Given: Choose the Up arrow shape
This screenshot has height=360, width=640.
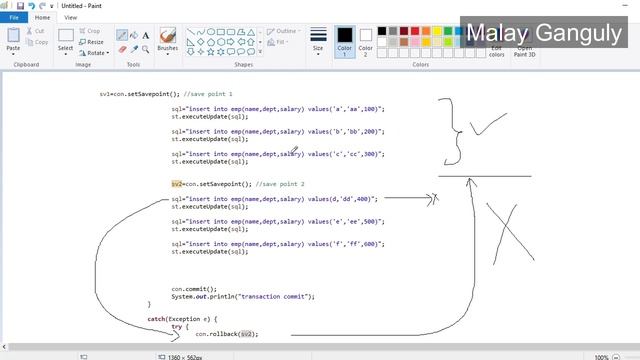Looking at the screenshot, I should click(251, 42).
